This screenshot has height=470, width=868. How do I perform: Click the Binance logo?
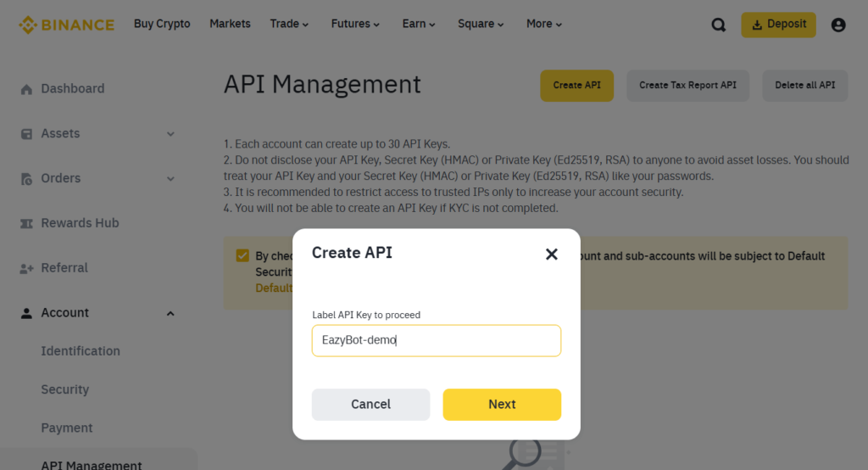click(x=66, y=25)
